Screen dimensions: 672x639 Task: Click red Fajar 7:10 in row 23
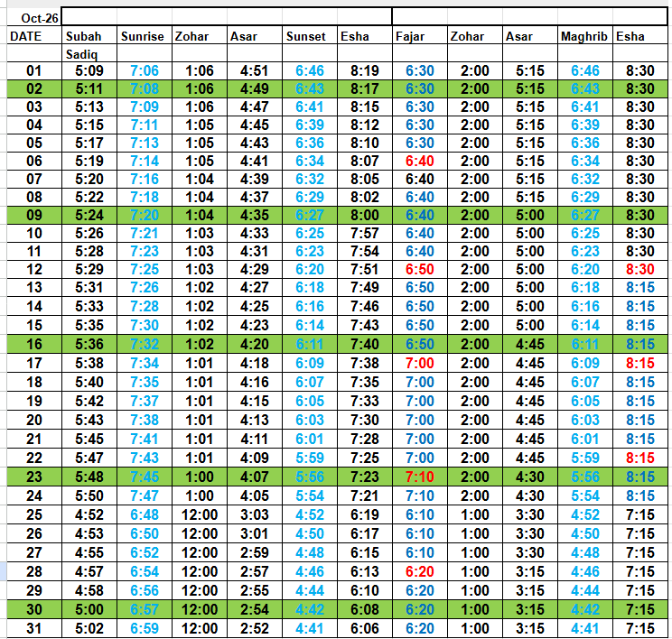pyautogui.click(x=420, y=477)
